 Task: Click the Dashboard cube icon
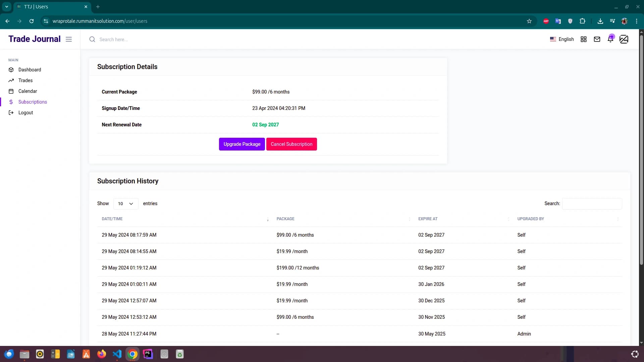tap(11, 70)
